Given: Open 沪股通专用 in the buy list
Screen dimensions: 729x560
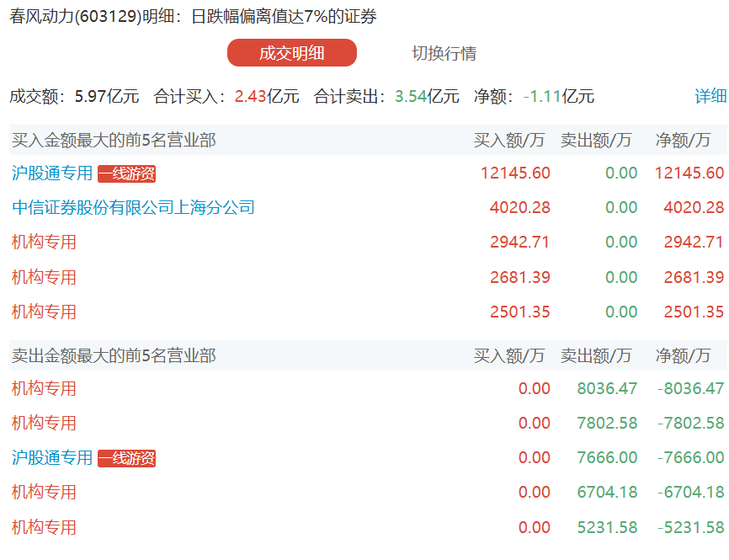Looking at the screenshot, I should [52, 173].
